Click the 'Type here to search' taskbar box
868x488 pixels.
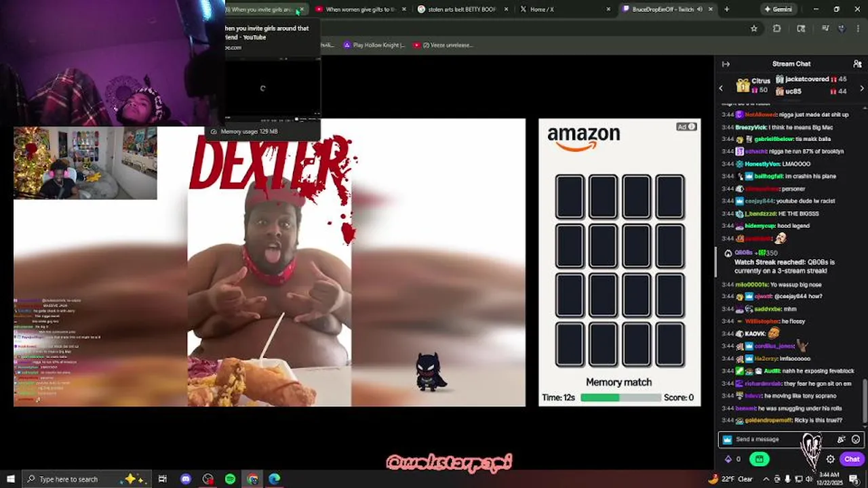85,479
